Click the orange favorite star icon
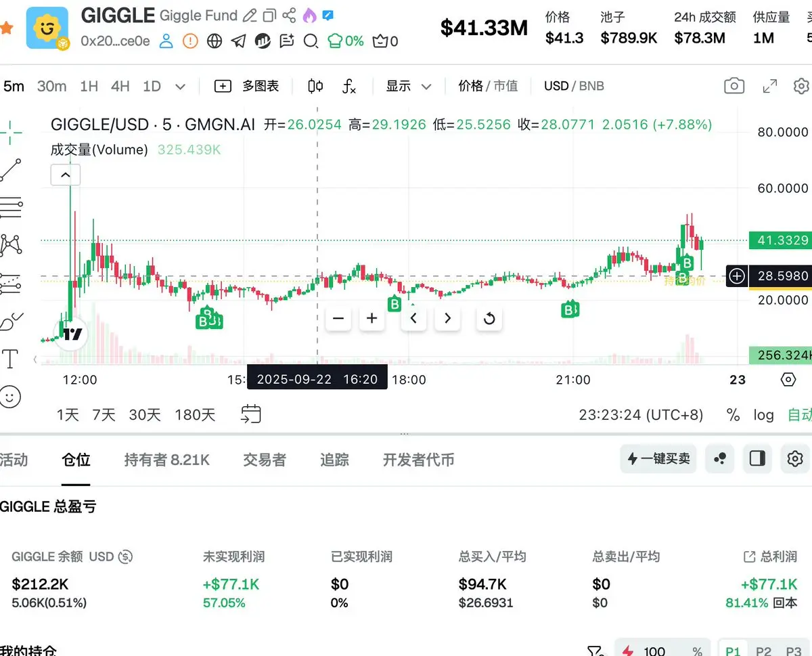Viewport: 812px width, 656px height. [5, 28]
